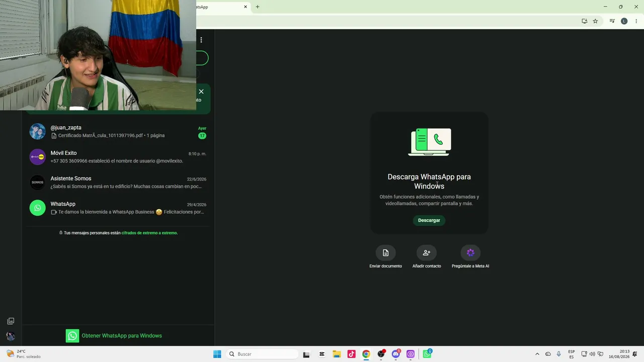Open Chrome media controls icon
Viewport: 644px width, 362px height.
[612, 21]
